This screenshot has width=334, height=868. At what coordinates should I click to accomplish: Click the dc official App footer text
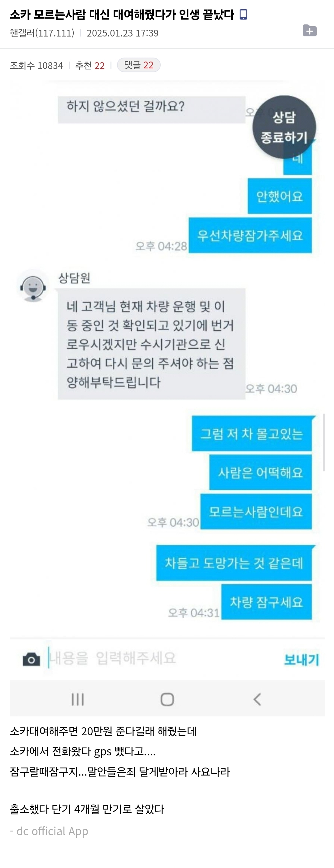49,831
